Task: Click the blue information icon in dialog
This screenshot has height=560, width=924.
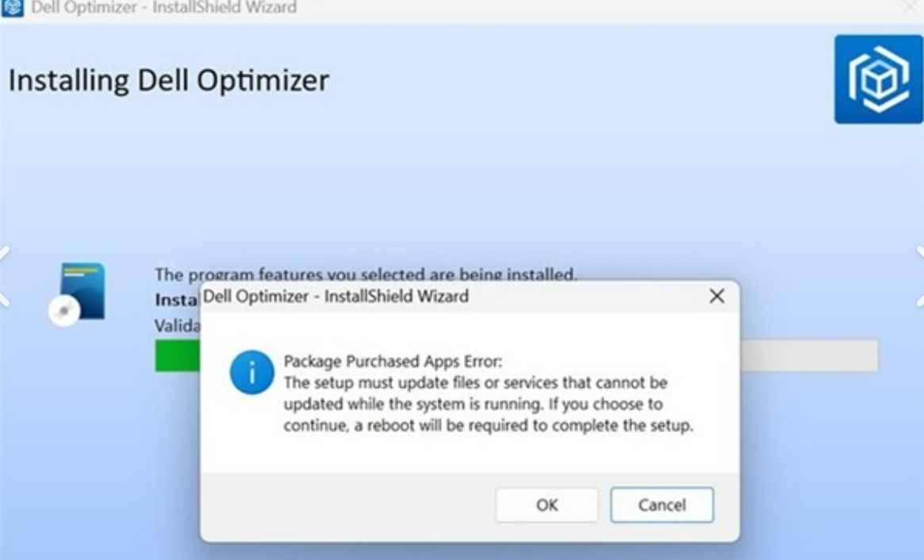Action: (x=251, y=374)
